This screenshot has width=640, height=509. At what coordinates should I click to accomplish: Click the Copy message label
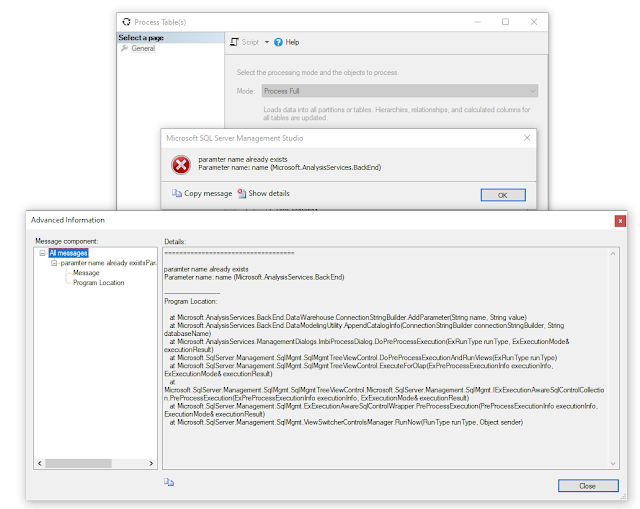[208, 193]
